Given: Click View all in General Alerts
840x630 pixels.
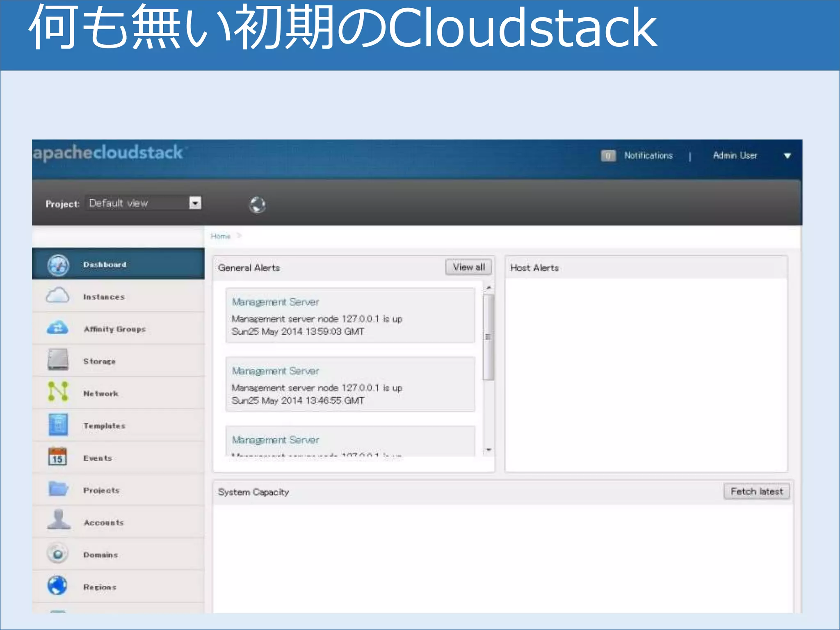Looking at the screenshot, I should click(469, 267).
